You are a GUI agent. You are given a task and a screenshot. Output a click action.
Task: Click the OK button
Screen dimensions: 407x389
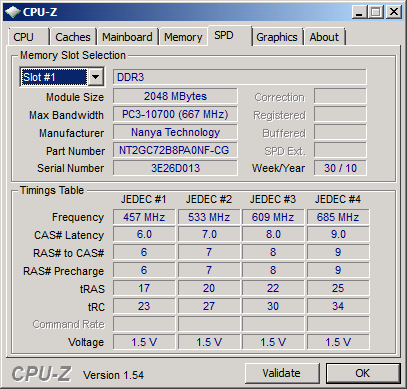pyautogui.click(x=363, y=373)
